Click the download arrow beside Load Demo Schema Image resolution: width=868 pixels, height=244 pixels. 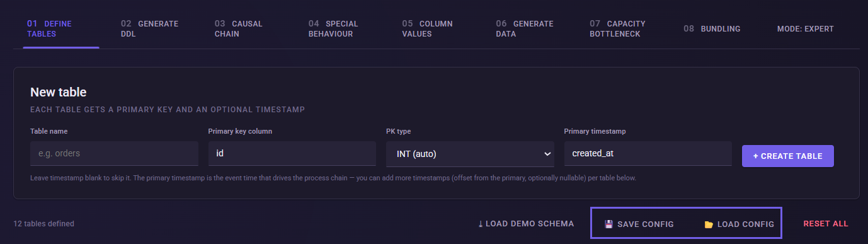click(481, 224)
